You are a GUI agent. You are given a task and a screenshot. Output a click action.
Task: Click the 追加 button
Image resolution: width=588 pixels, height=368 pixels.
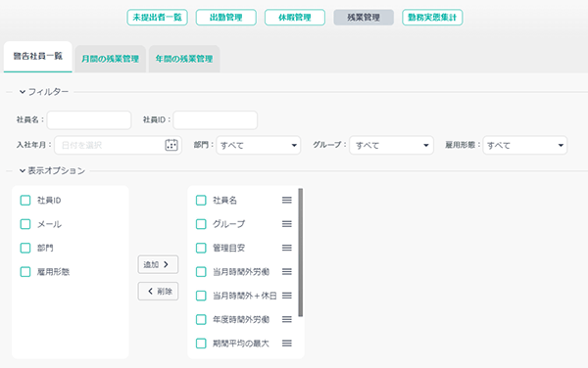coord(158,264)
